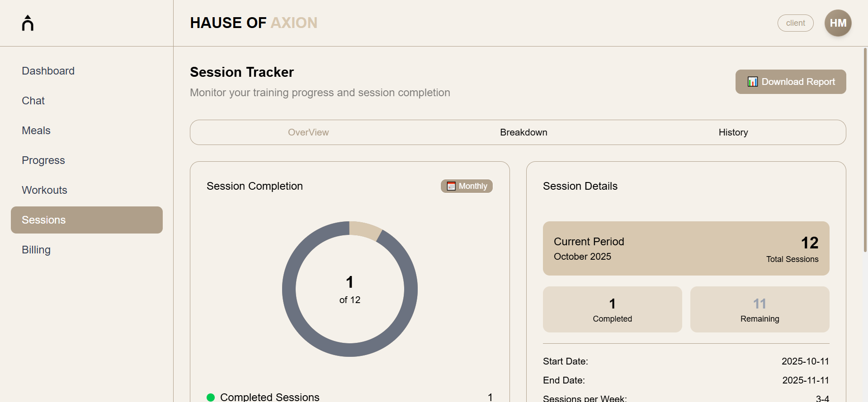
Task: Open the Billing page
Action: [x=36, y=250]
